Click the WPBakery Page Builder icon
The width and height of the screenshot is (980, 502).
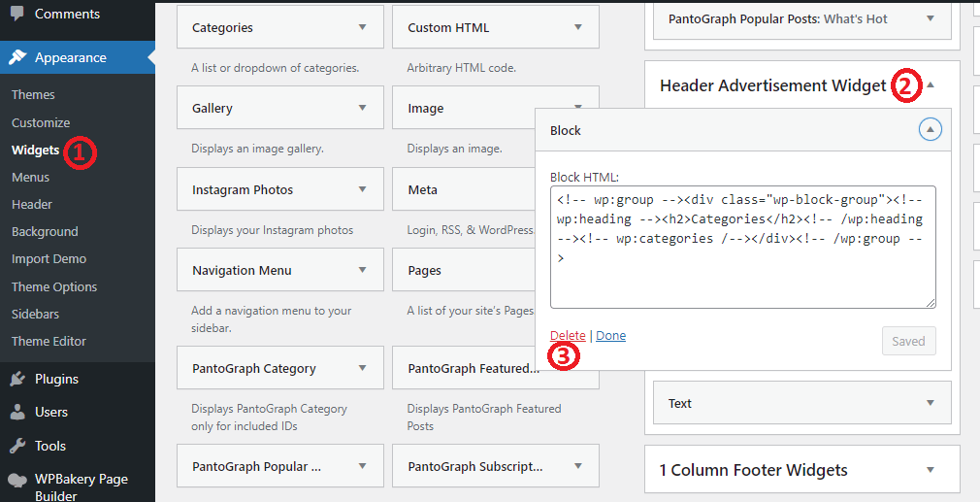(17, 480)
